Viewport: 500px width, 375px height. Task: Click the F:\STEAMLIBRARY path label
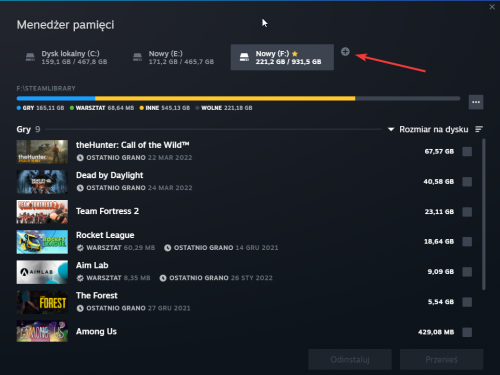46,88
